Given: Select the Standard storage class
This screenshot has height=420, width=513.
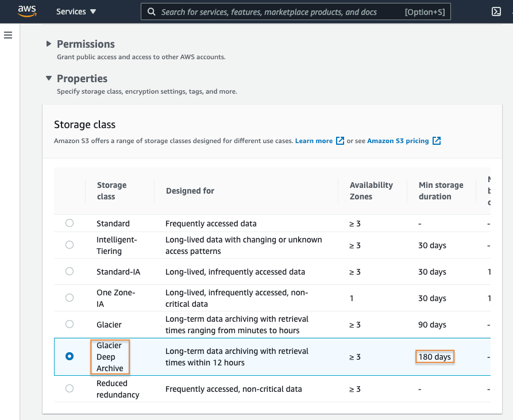Looking at the screenshot, I should pos(70,223).
